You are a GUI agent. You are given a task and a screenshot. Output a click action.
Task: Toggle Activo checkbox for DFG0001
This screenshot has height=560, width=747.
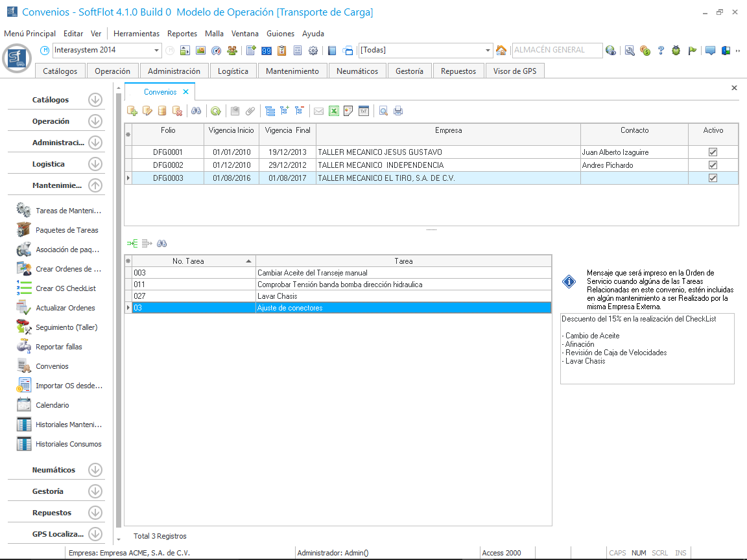713,152
